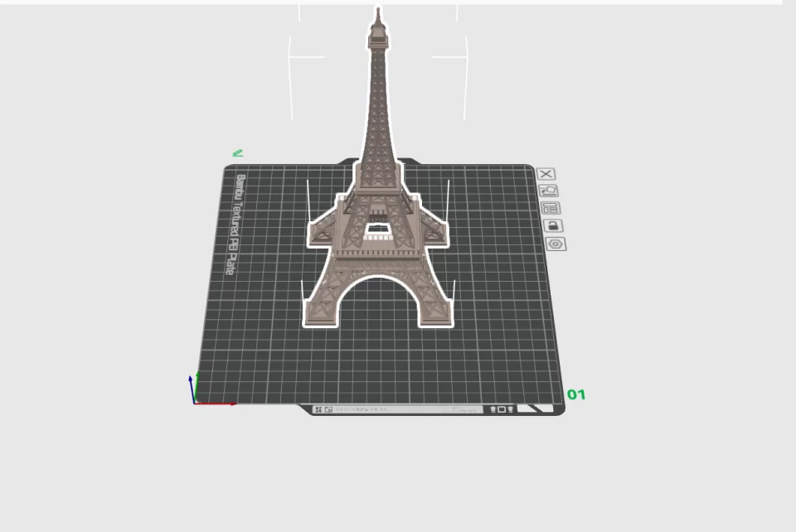Viewport: 796px width, 532px height.
Task: Arrange objects on this plate
Action: [551, 208]
